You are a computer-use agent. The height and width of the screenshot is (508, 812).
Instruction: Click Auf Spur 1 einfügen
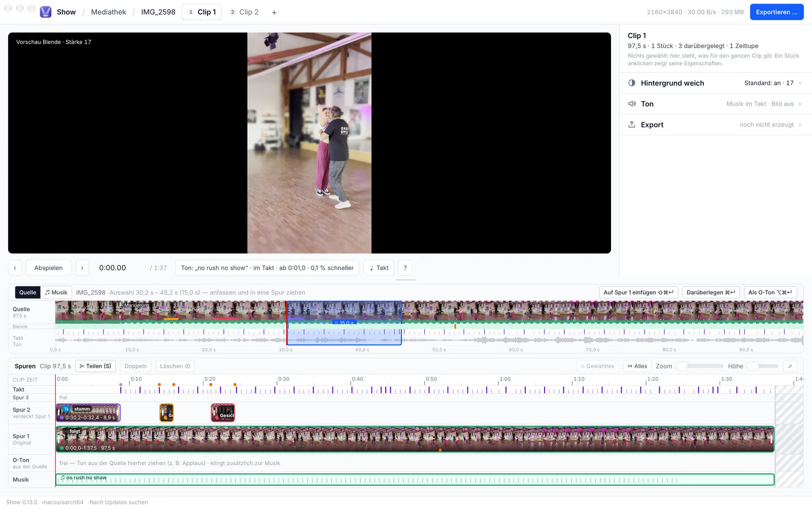(x=638, y=292)
